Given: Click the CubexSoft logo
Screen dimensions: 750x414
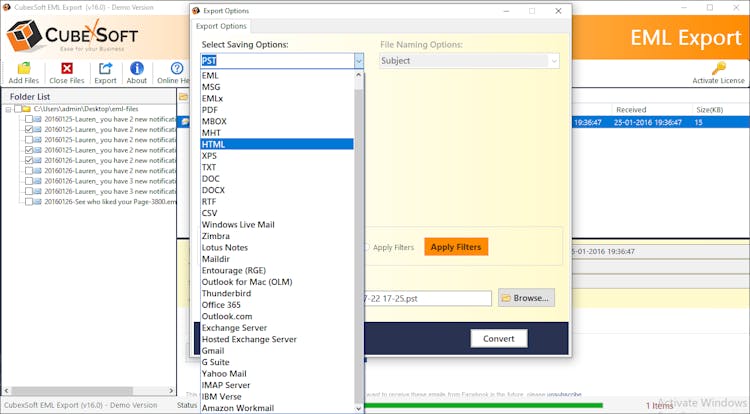Looking at the screenshot, I should (72, 35).
